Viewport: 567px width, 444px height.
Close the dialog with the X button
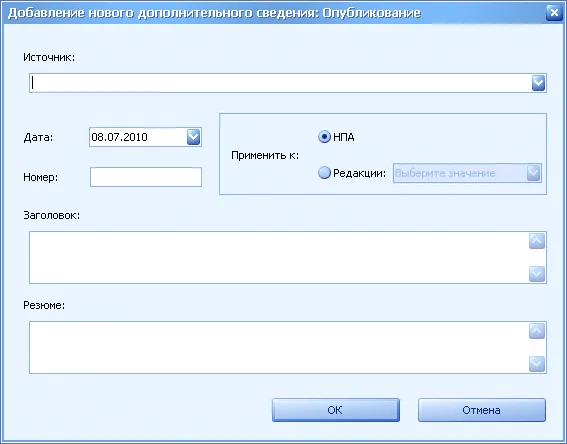point(554,13)
